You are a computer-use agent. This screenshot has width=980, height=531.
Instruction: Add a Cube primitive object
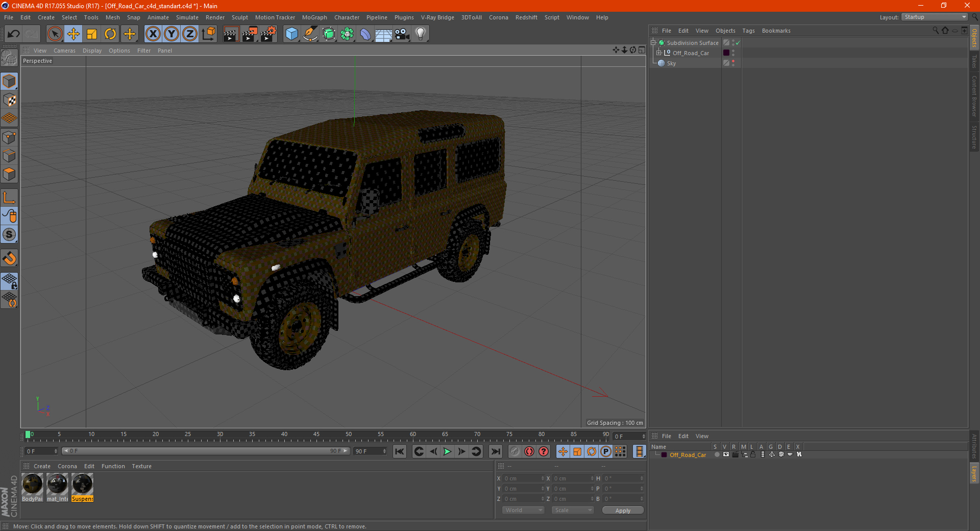tap(292, 34)
